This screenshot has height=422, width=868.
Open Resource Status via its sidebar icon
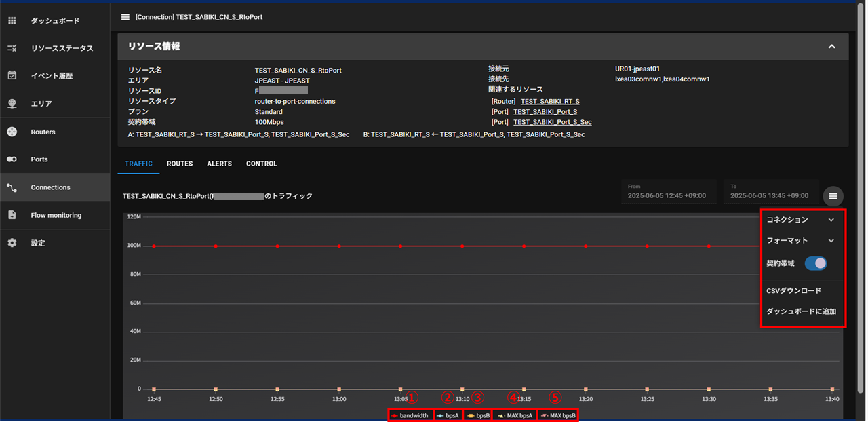click(x=12, y=48)
